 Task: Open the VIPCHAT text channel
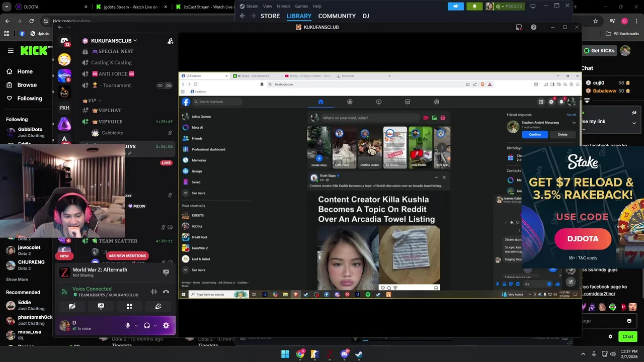coord(110,110)
